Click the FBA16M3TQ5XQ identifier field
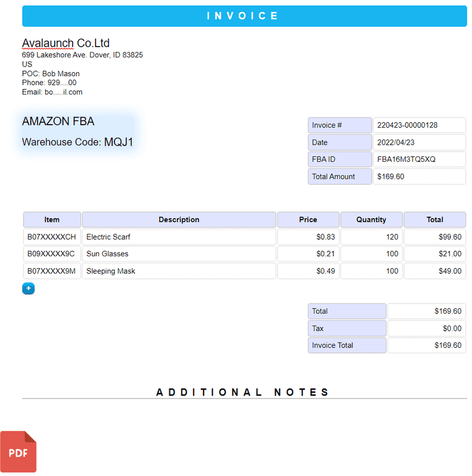This screenshot has width=472, height=476. tap(419, 159)
